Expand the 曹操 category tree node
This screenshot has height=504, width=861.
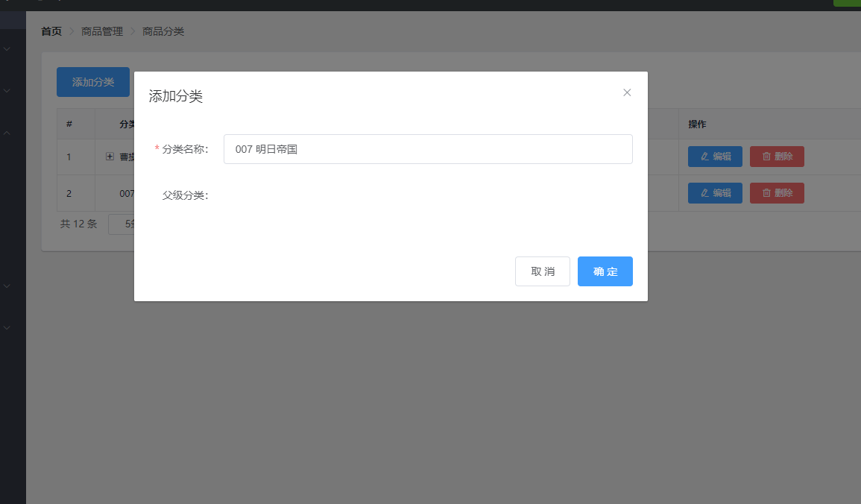tap(110, 157)
